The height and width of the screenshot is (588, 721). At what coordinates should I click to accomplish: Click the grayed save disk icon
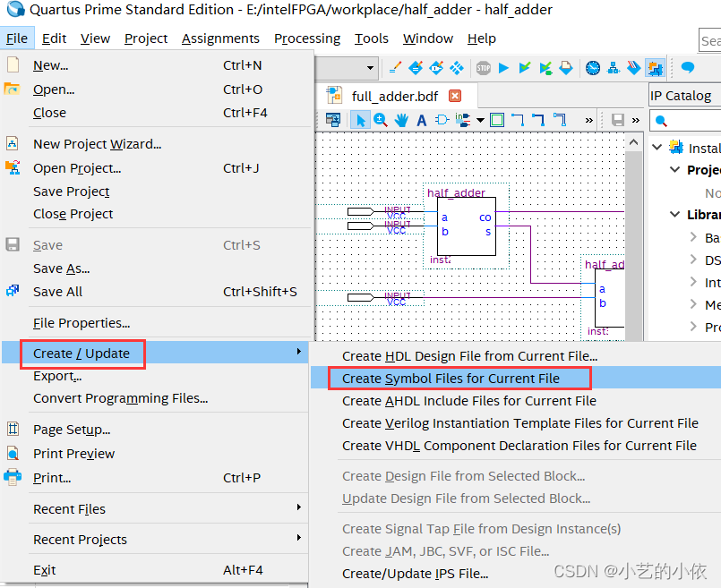click(618, 120)
